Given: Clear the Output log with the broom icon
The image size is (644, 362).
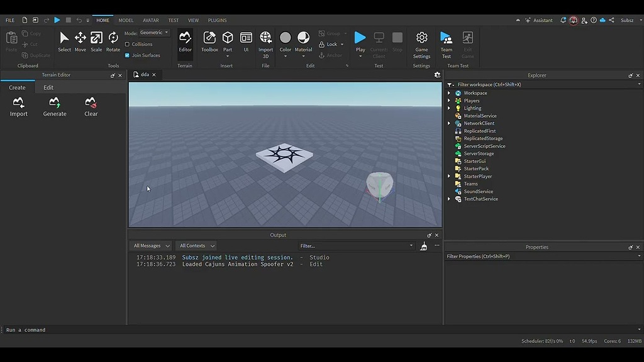Looking at the screenshot, I should [x=423, y=246].
